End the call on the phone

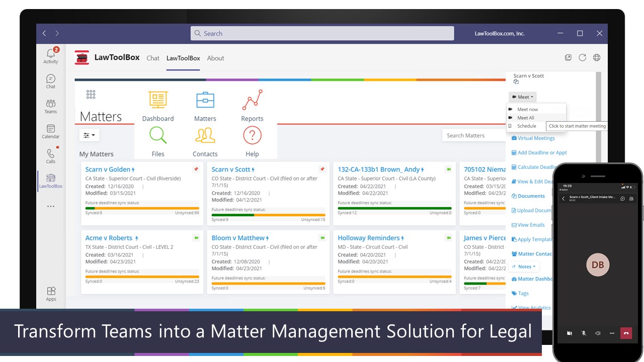click(626, 333)
